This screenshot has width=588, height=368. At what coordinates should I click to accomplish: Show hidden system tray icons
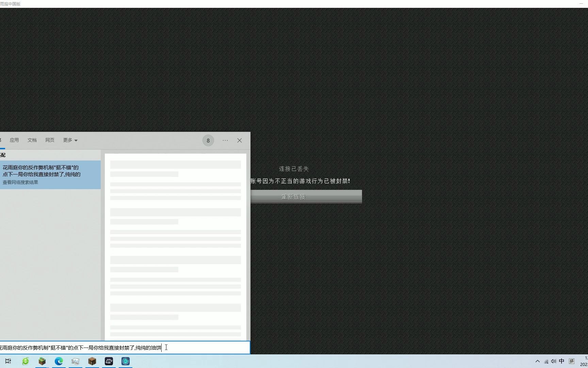tap(538, 361)
